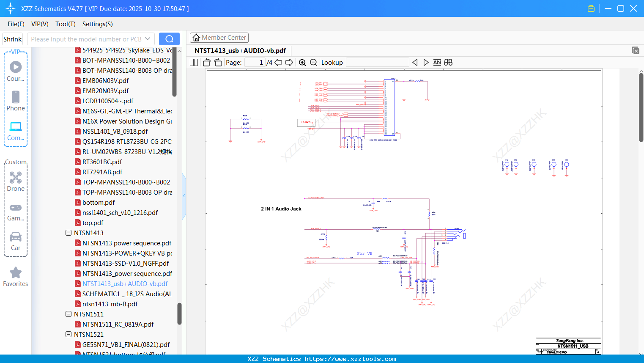Click the zoom in magnifier icon

coord(302,63)
